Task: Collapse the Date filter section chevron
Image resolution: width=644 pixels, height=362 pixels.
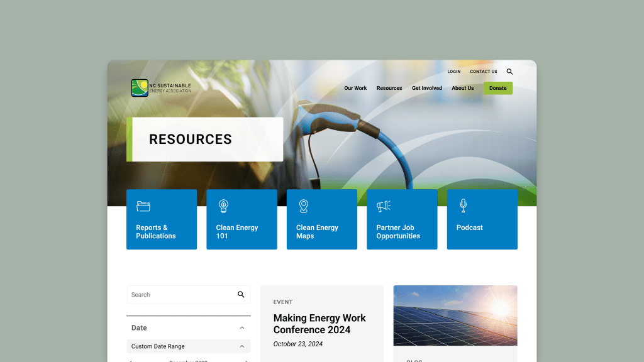Action: pyautogui.click(x=242, y=327)
